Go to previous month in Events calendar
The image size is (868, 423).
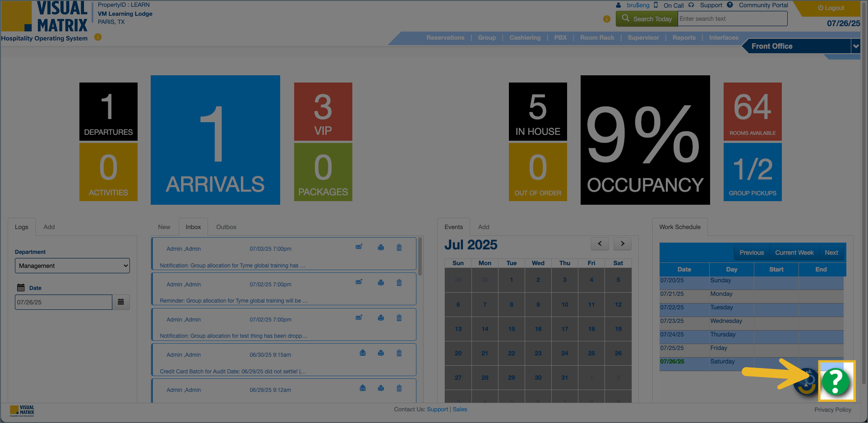tap(600, 244)
